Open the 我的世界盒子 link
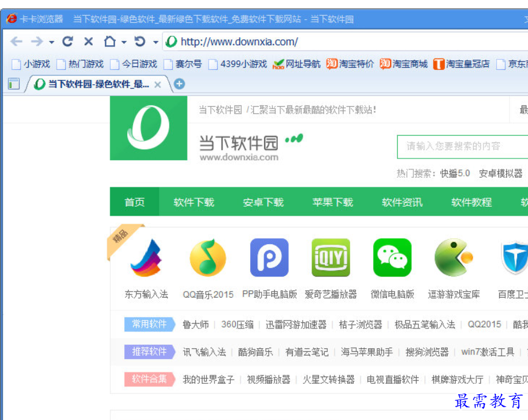The image size is (528, 420). coord(209,380)
